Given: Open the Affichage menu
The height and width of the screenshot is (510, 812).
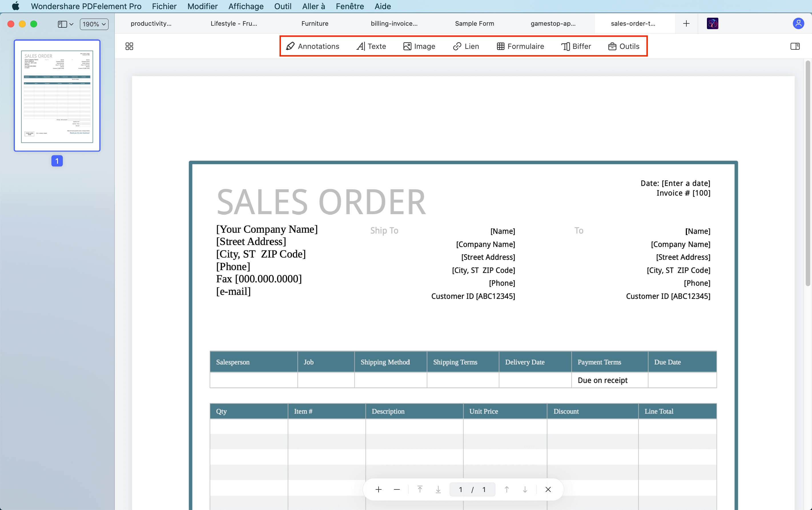Looking at the screenshot, I should (246, 6).
